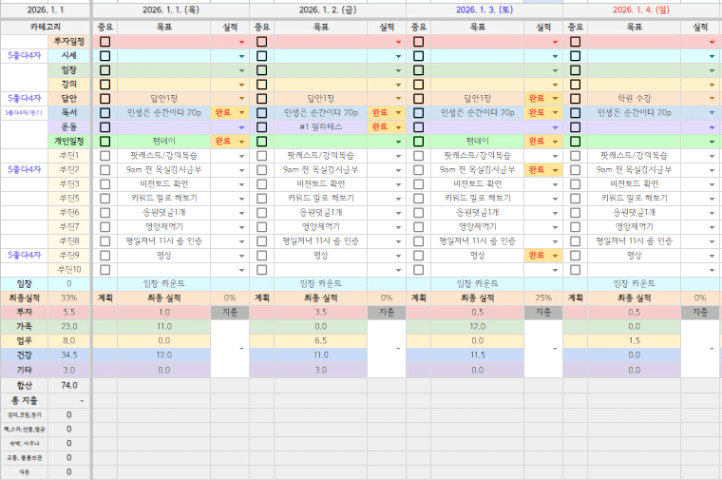
Task: Check the 루틴9 명상 box for 2026.1.3 (토)
Action: tap(418, 256)
